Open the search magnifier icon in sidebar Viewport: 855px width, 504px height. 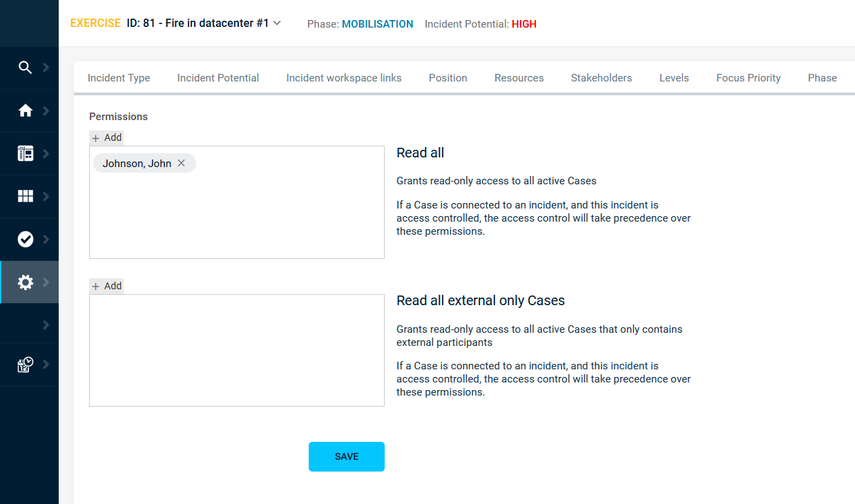pyautogui.click(x=25, y=67)
